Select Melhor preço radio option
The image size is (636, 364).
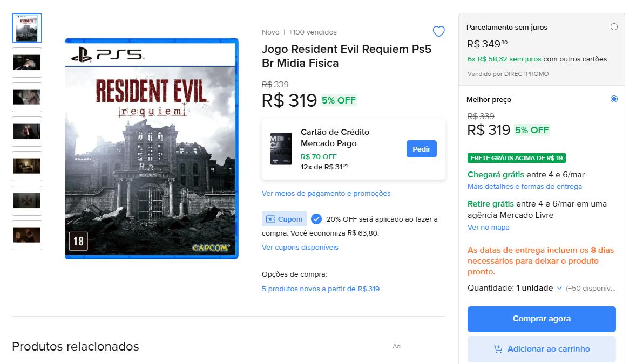[x=614, y=99]
